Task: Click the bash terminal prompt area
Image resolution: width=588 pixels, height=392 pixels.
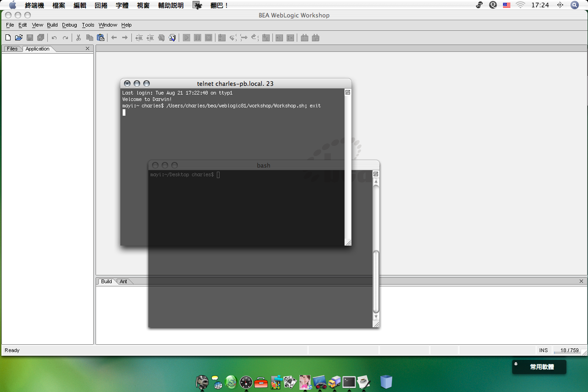Action: pos(185,175)
